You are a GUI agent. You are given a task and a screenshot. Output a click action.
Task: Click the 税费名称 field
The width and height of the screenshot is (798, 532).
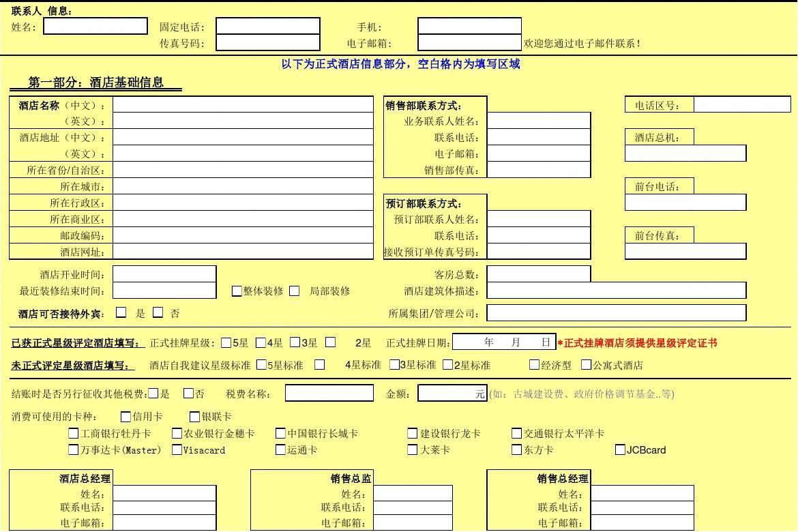point(329,393)
